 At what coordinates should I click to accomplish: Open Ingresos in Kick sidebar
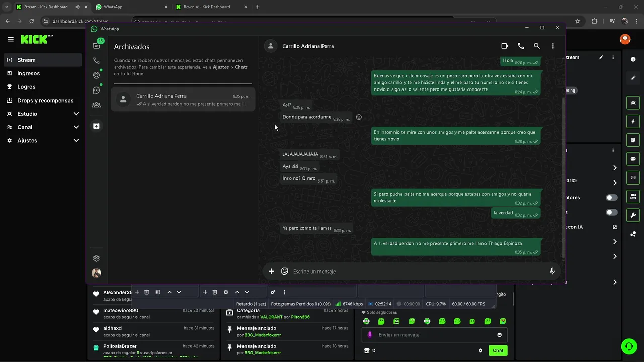point(42,73)
